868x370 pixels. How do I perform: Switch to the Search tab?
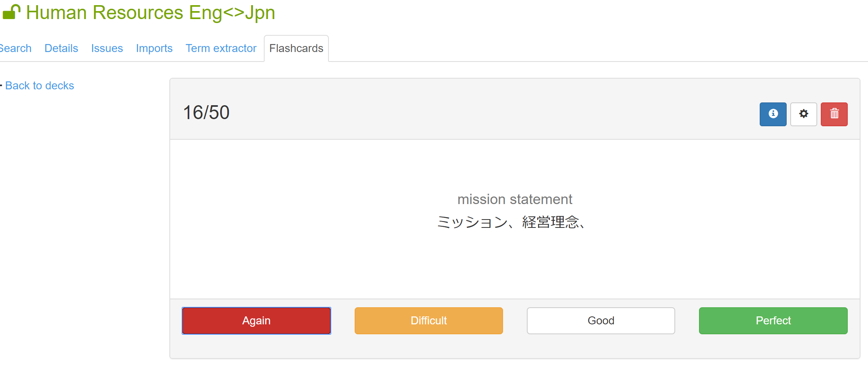(x=15, y=48)
